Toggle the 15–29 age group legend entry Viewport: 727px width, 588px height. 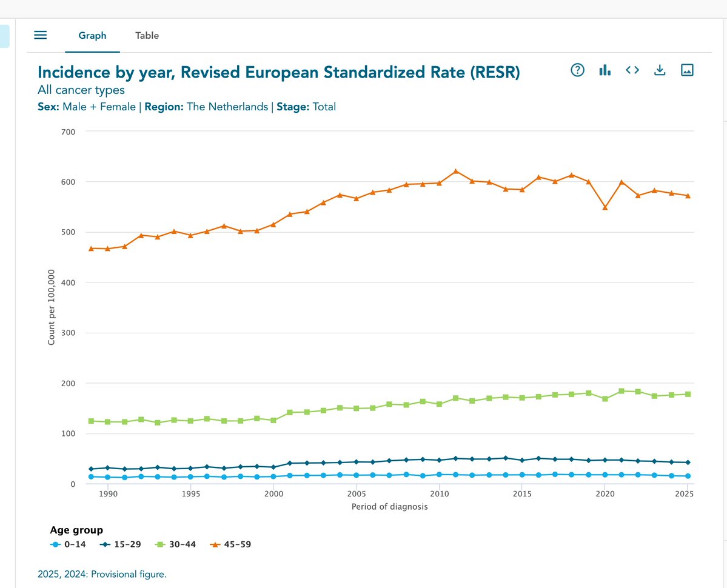click(121, 544)
